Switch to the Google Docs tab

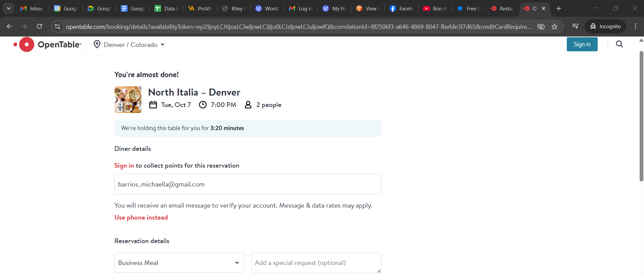click(133, 8)
